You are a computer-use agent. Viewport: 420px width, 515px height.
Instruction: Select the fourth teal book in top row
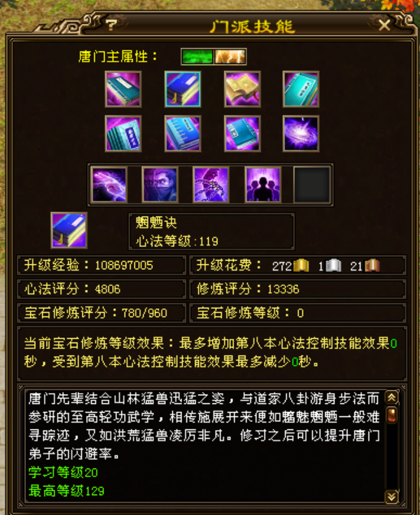pyautogui.click(x=301, y=89)
